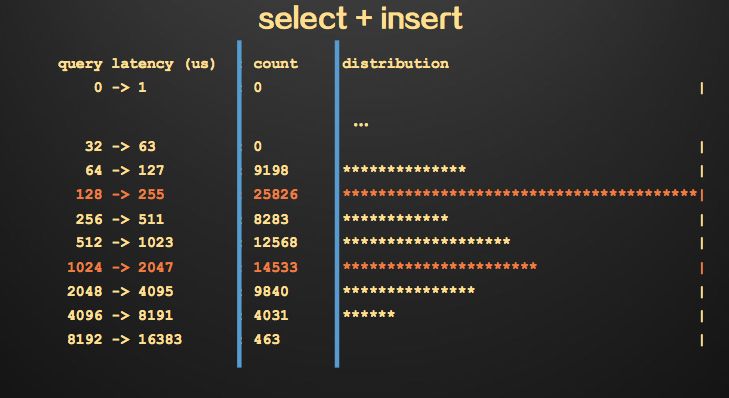
Task: Click the 'distribution' column header
Action: (396, 64)
